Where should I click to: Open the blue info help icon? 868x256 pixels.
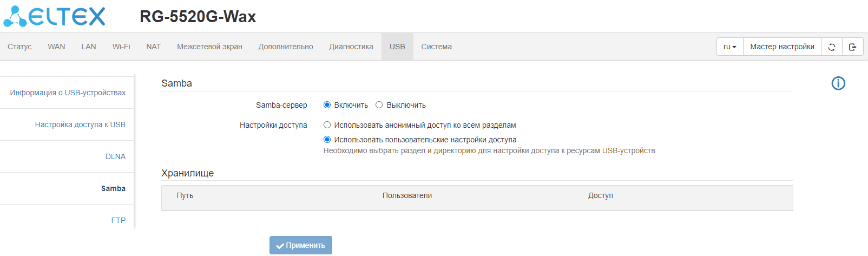pyautogui.click(x=838, y=83)
